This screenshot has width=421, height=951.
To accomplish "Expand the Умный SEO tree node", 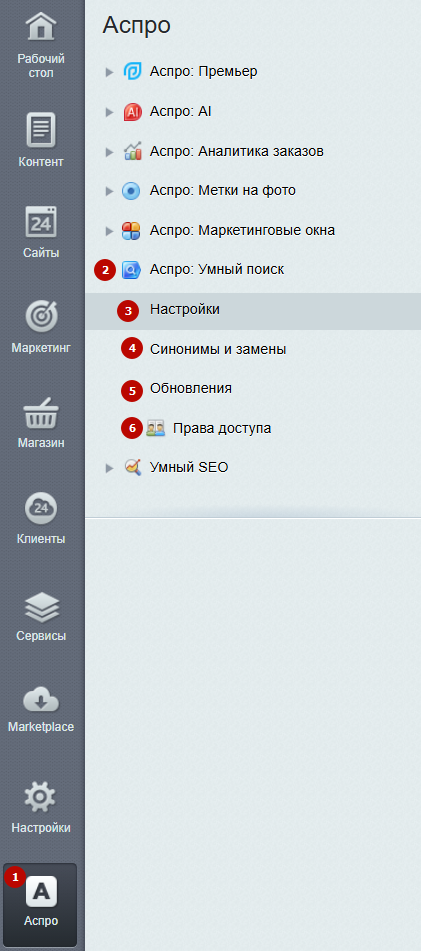I will click(x=110, y=468).
